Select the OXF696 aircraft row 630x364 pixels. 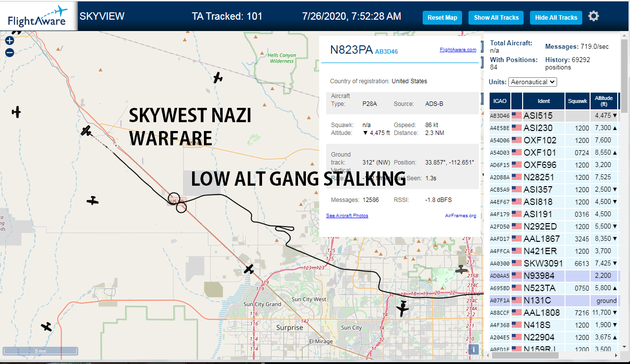point(554,165)
